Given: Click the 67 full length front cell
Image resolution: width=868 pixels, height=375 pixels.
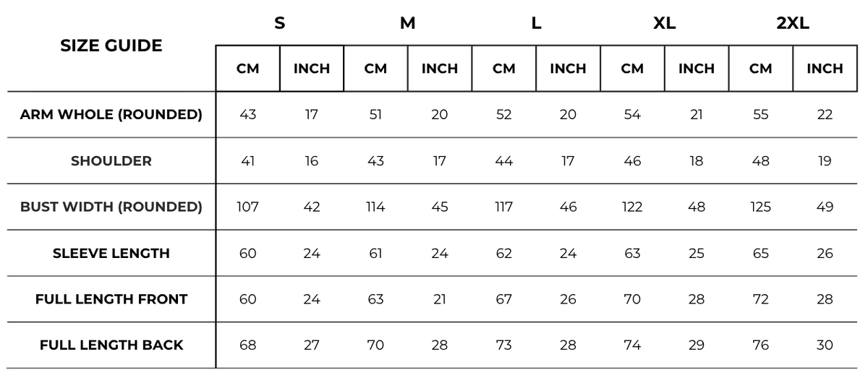Looking at the screenshot, I should click(x=504, y=299).
